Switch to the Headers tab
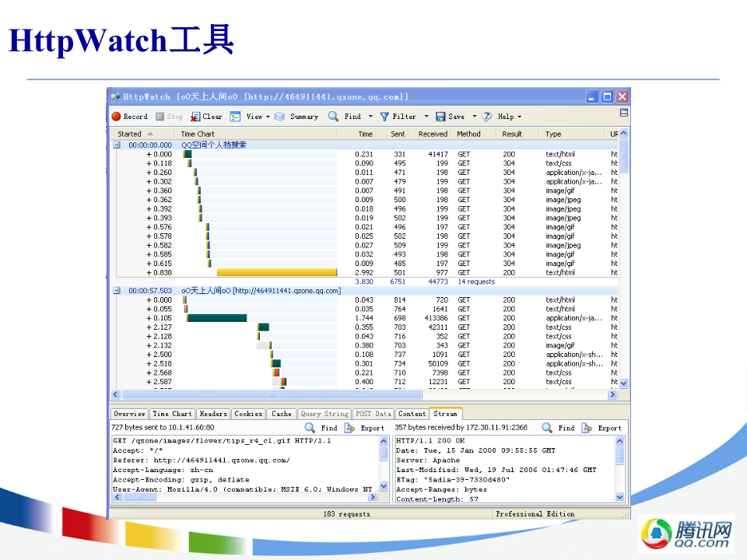Image resolution: width=747 pixels, height=560 pixels. [x=212, y=414]
